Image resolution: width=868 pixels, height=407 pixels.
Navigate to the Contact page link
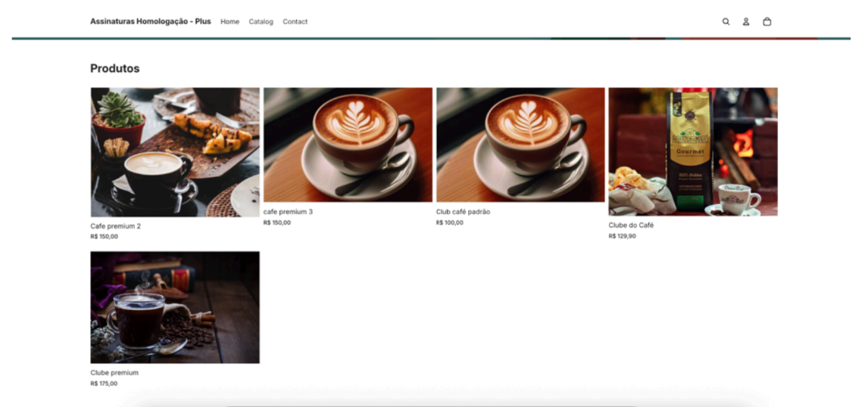tap(295, 22)
